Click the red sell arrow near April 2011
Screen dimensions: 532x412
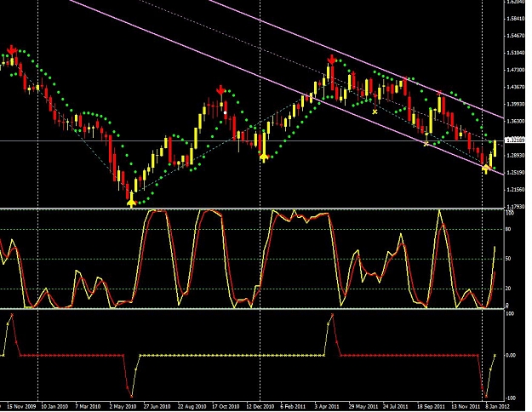(x=331, y=60)
